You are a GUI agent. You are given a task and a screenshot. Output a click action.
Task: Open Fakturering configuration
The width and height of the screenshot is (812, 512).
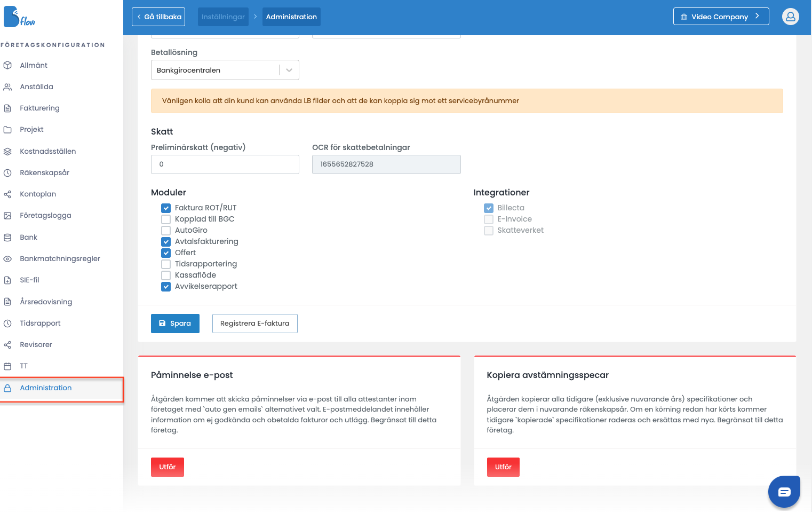(x=39, y=108)
